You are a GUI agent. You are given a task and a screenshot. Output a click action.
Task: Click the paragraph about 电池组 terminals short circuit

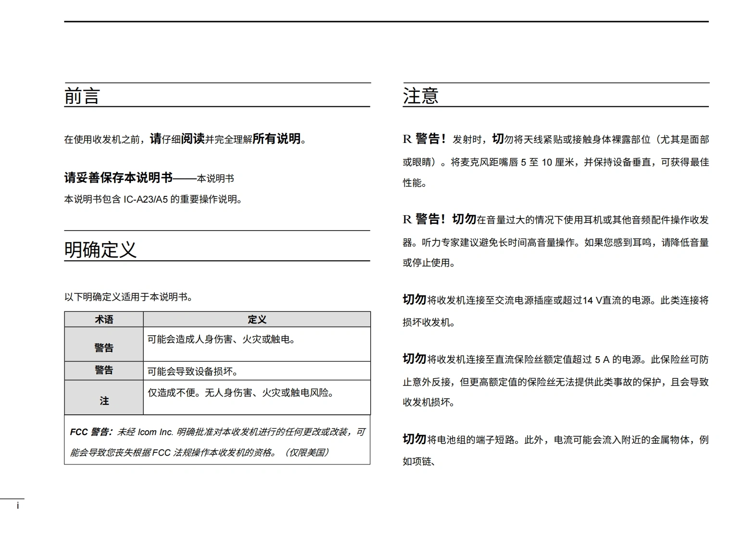[555, 450]
